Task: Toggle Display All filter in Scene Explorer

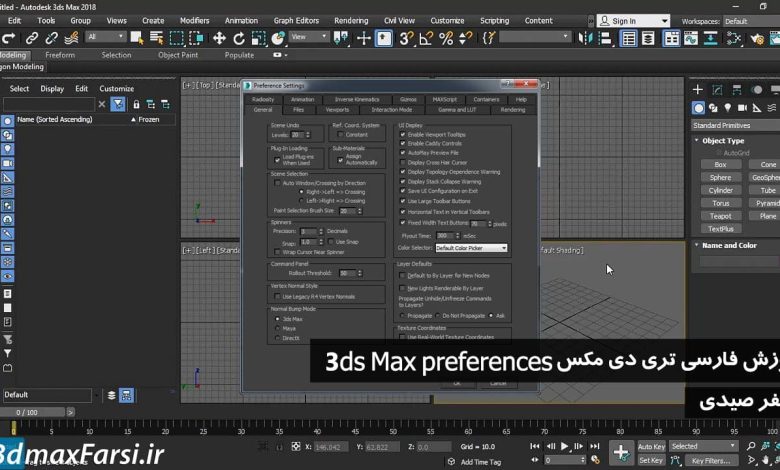Action: tap(118, 104)
